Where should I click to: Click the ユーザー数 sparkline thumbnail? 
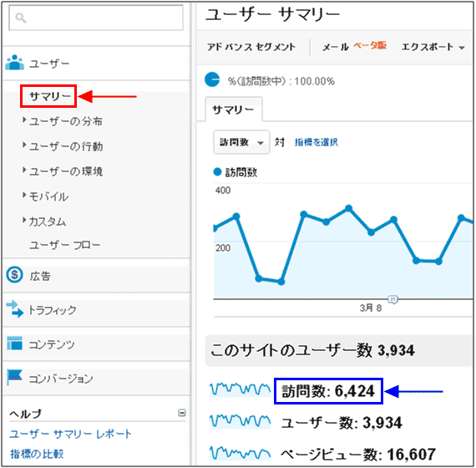pos(240,421)
